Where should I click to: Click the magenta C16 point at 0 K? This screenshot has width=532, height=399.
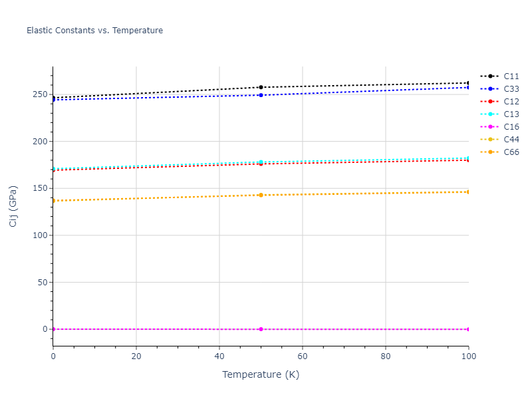pos(53,329)
